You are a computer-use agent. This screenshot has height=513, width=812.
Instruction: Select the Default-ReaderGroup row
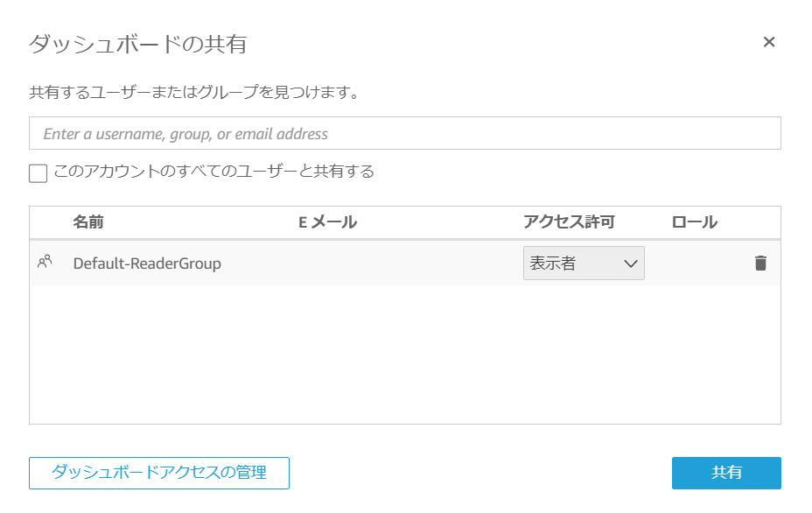(262, 263)
